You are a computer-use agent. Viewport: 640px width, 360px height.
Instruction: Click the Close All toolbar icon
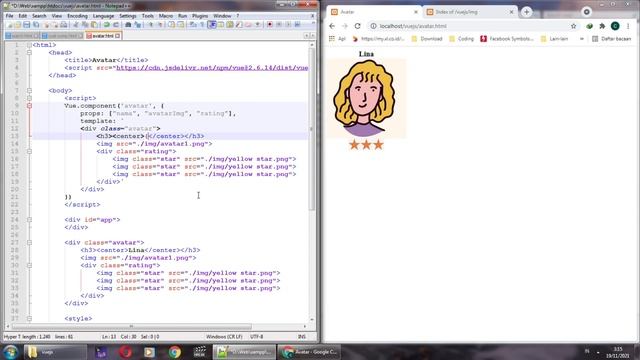tap(55, 25)
